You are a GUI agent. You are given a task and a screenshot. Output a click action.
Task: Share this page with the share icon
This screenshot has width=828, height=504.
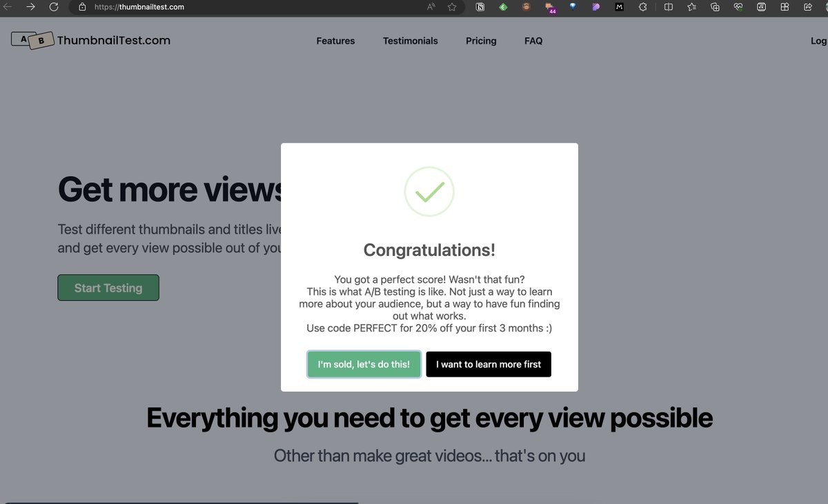(x=808, y=7)
